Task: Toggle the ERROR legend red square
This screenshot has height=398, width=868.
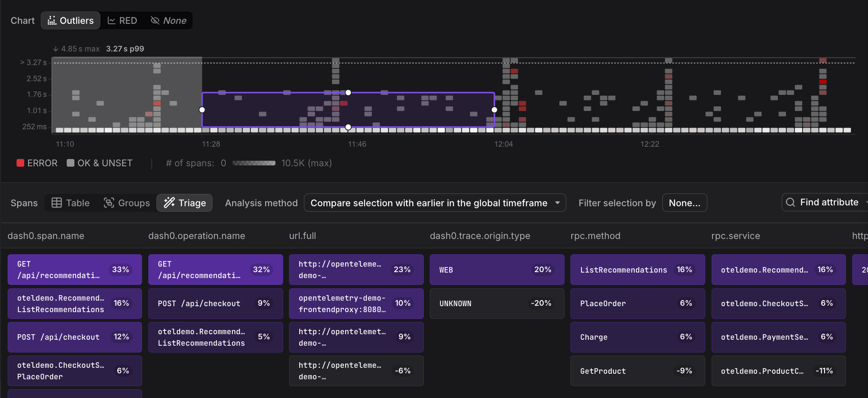Action: coord(20,163)
